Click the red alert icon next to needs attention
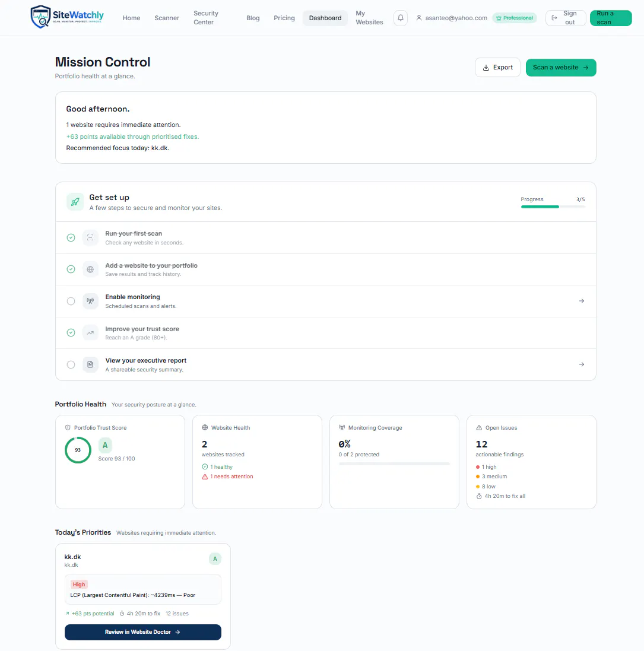The height and width of the screenshot is (651, 644). click(x=205, y=477)
